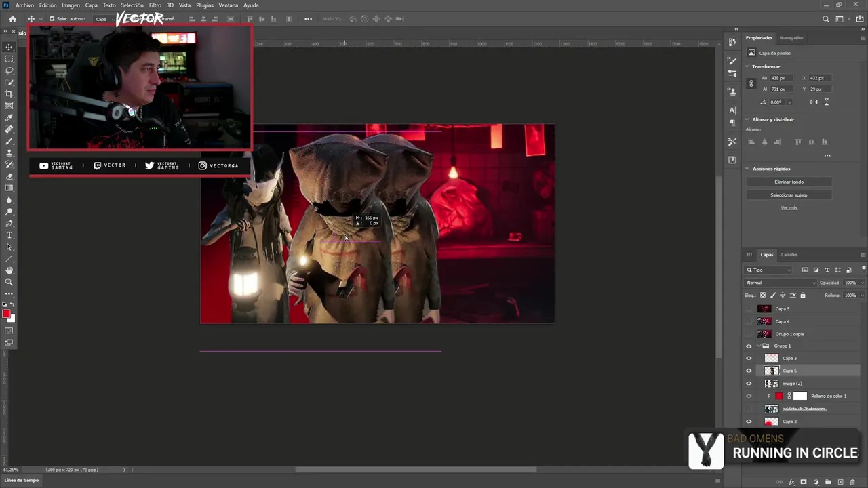Open the Línea de tiempo panel
Image resolution: width=868 pixels, height=488 pixels.
pos(22,480)
